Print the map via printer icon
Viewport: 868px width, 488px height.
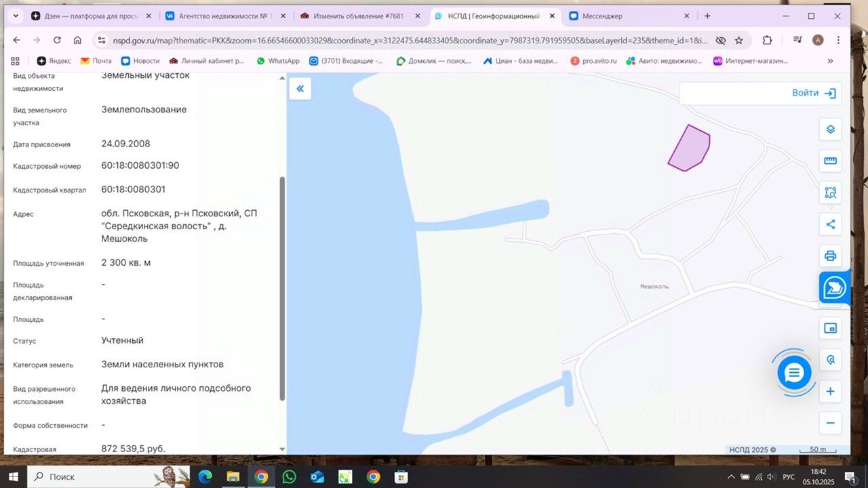(830, 256)
